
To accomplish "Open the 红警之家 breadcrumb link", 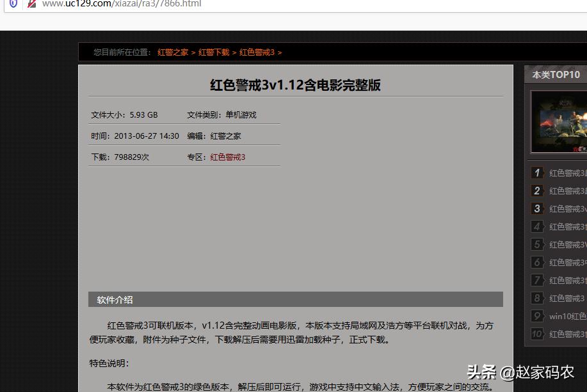I will [173, 52].
